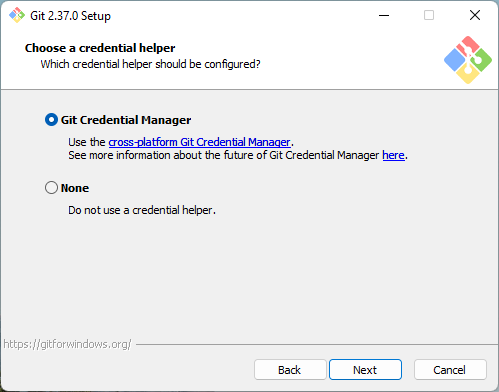Click the 'Choose a credential helper' heading
Screen dimensions: 499x392
(100, 48)
